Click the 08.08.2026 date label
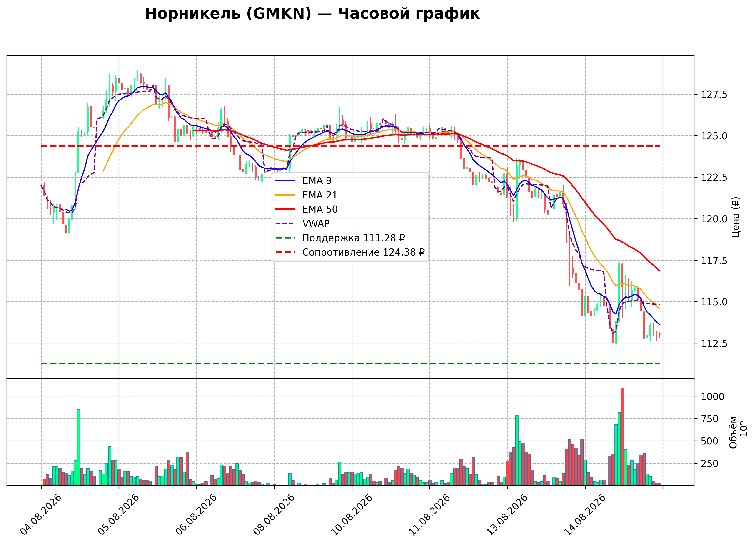Screen dimensions: 756x544 (274, 515)
